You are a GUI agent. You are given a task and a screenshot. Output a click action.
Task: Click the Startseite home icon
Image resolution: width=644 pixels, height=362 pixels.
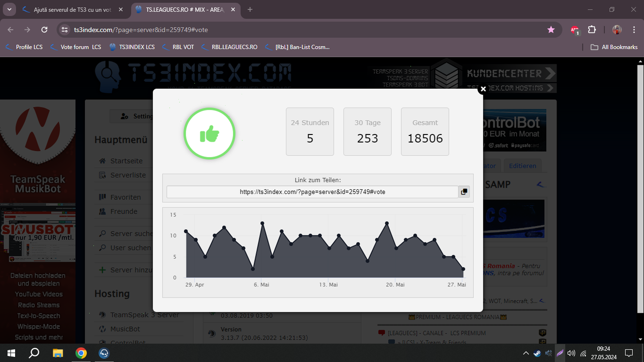coord(103,161)
